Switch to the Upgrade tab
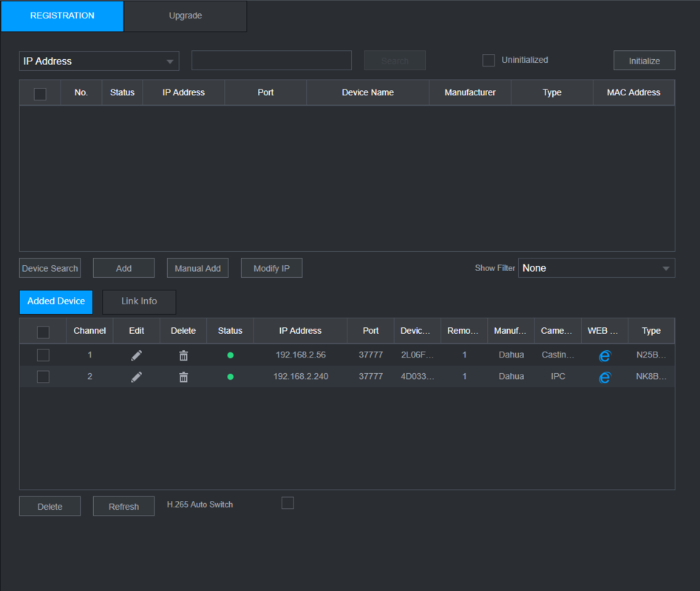Viewport: 700px width, 591px height. click(x=186, y=16)
